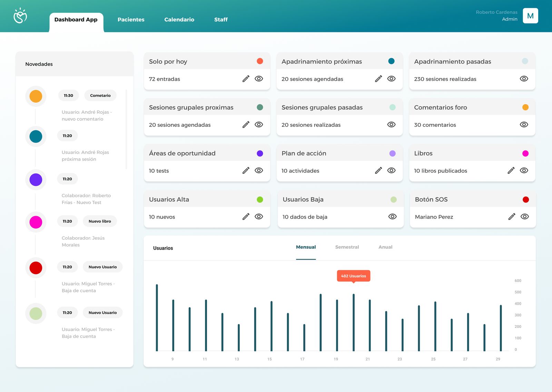Open the M user avatar

tap(530, 16)
